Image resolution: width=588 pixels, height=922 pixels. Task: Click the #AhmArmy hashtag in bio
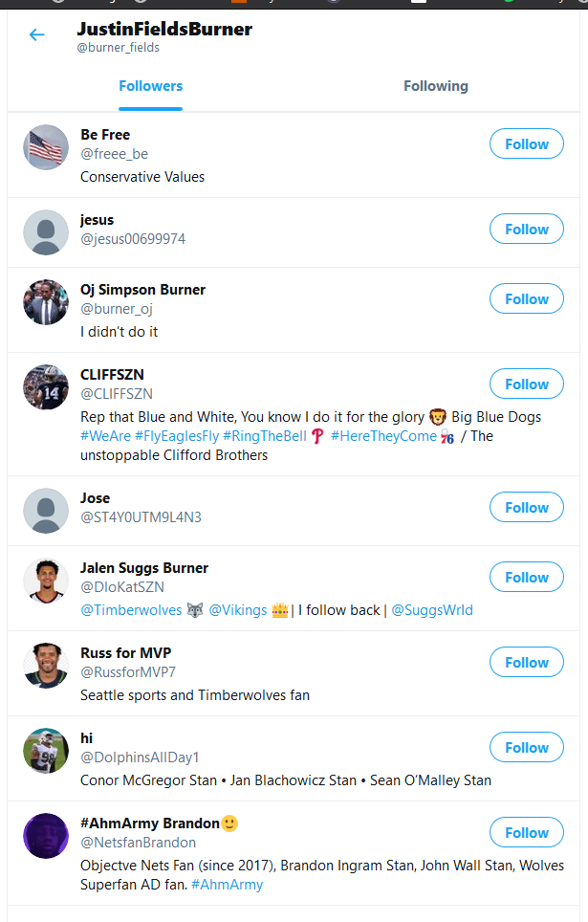[x=227, y=885]
